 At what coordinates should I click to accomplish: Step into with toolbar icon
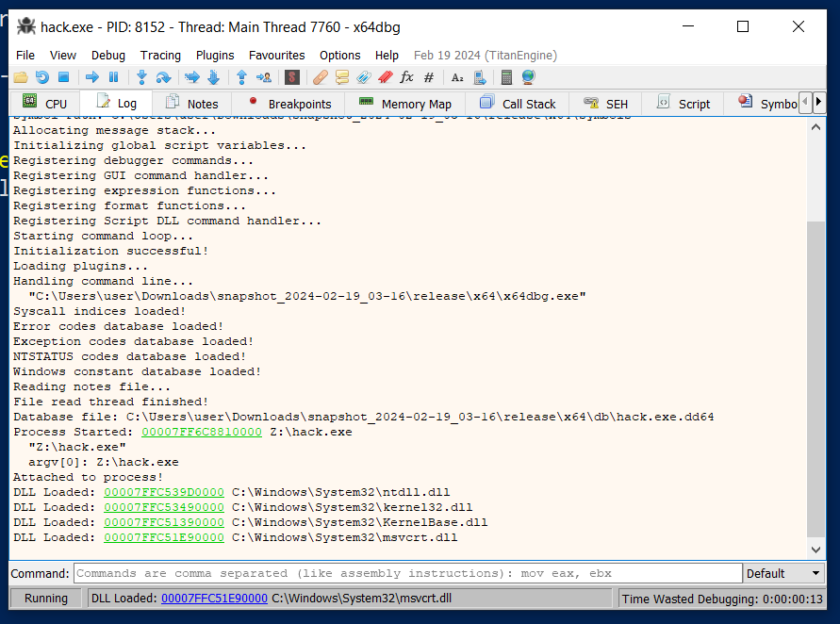(141, 77)
